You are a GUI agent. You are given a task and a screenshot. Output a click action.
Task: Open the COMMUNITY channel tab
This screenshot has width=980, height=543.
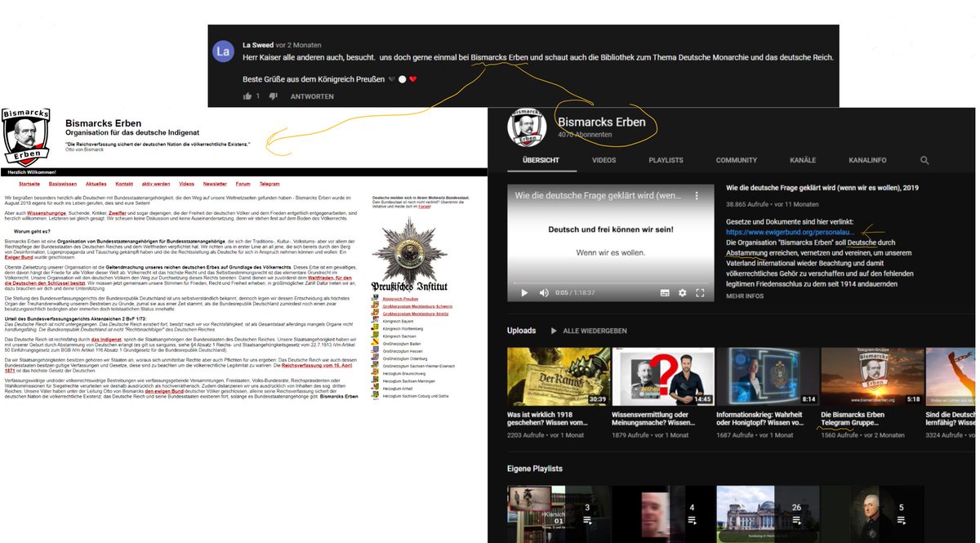click(737, 160)
